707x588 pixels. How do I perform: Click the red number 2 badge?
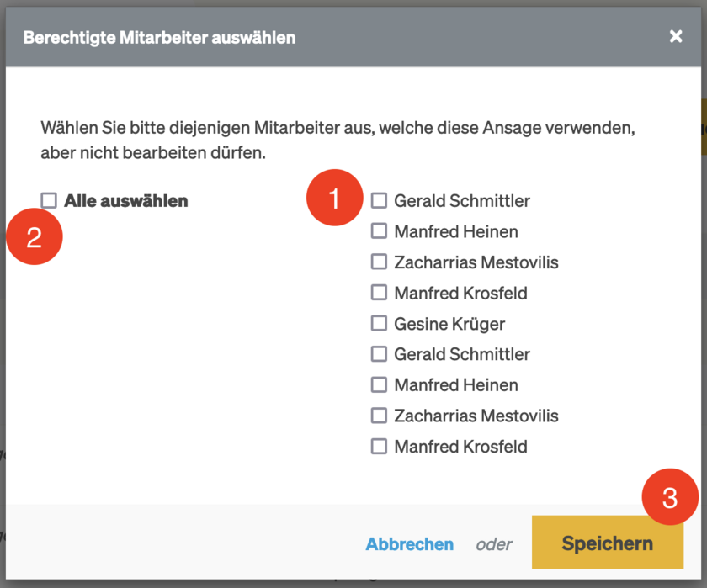click(35, 237)
